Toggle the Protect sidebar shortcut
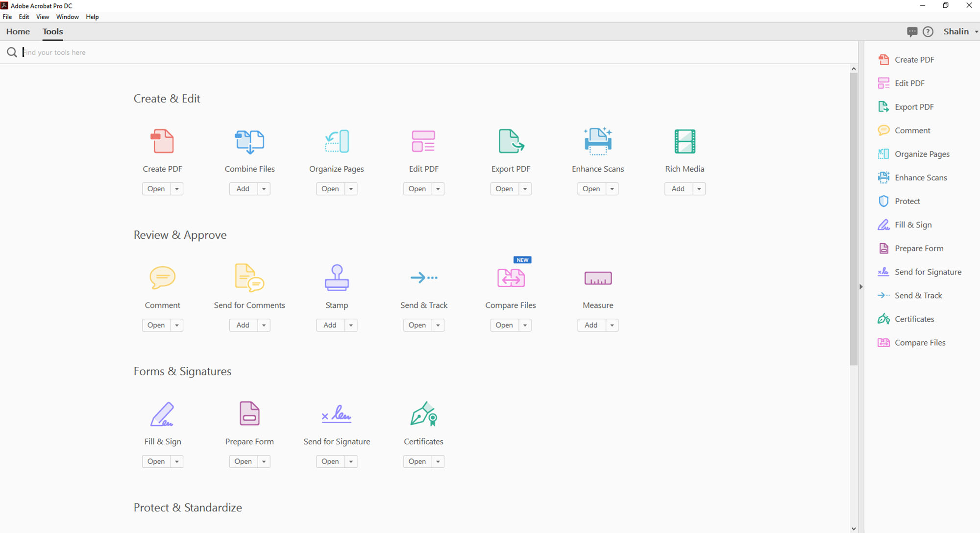Screen dimensions: 980x533 point(907,201)
